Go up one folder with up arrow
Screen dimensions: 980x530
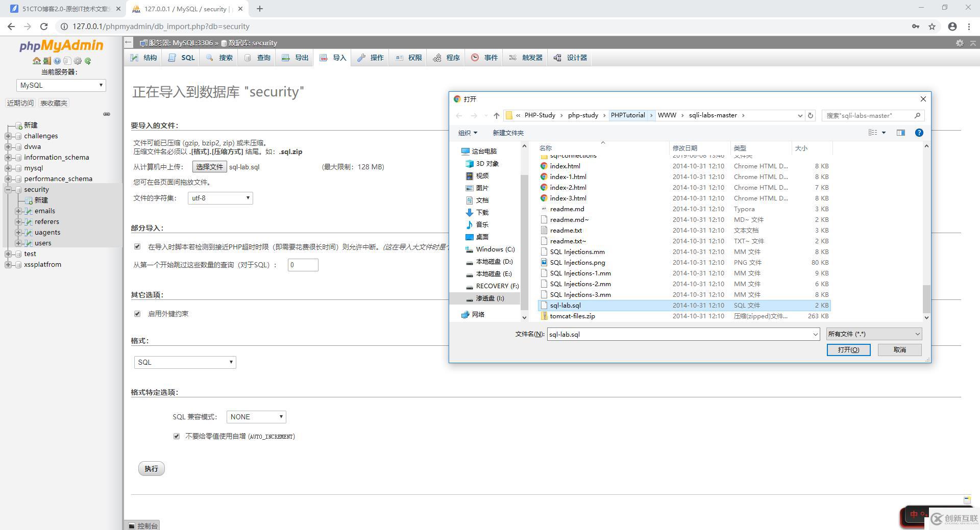click(496, 115)
